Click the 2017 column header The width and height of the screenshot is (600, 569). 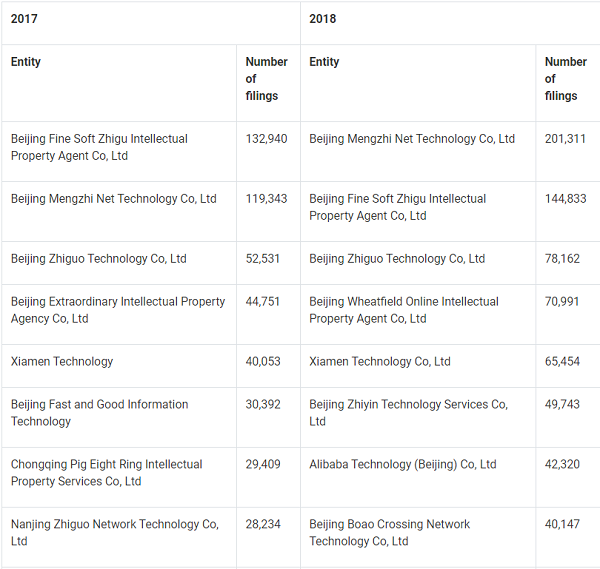pos(25,19)
